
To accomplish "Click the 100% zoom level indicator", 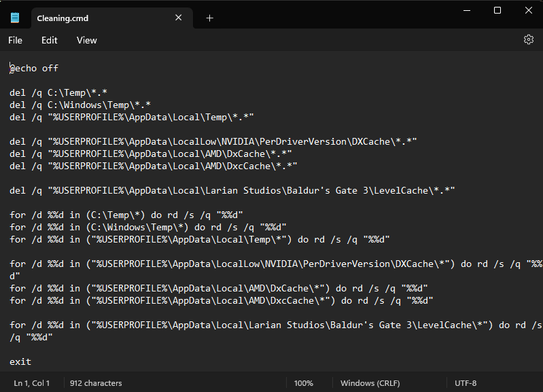I will (x=303, y=383).
